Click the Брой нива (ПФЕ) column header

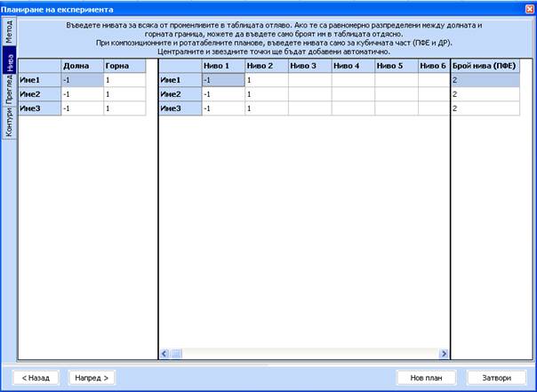click(x=492, y=66)
